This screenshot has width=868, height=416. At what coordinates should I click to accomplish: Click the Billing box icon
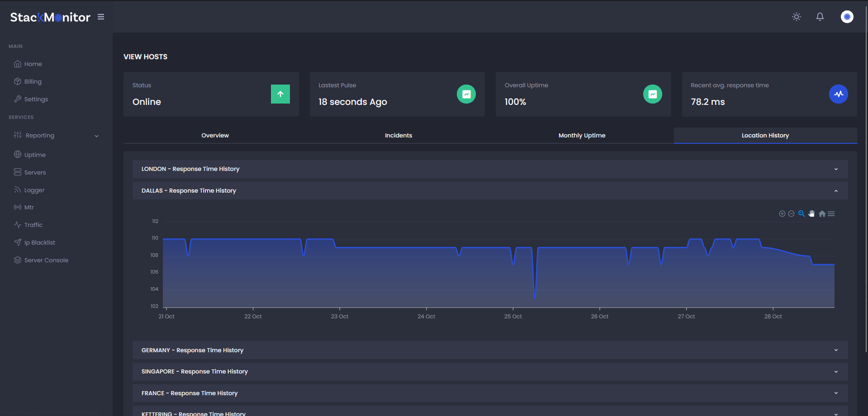18,81
